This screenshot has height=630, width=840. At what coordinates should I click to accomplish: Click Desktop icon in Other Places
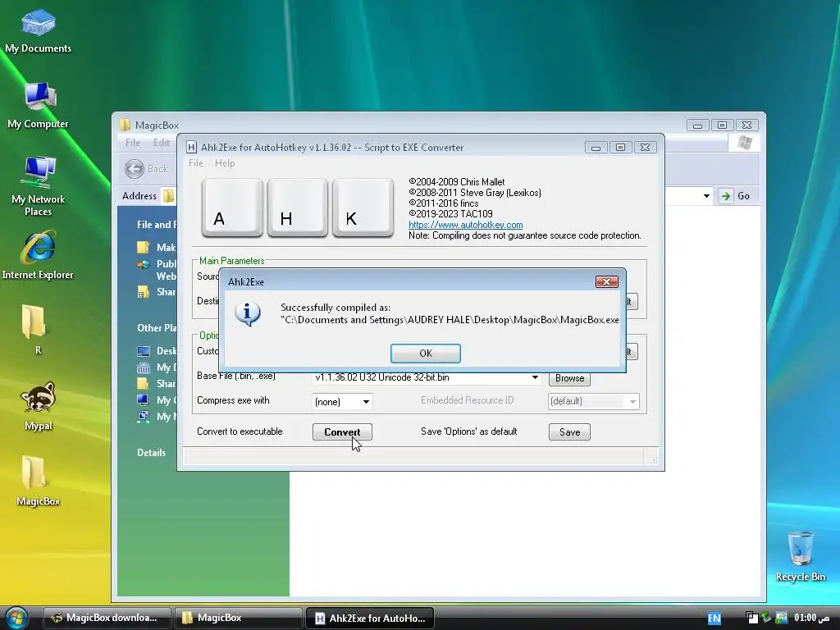tap(144, 351)
